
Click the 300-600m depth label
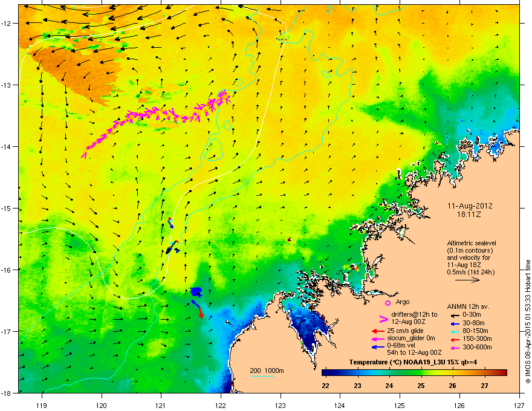[477, 347]
